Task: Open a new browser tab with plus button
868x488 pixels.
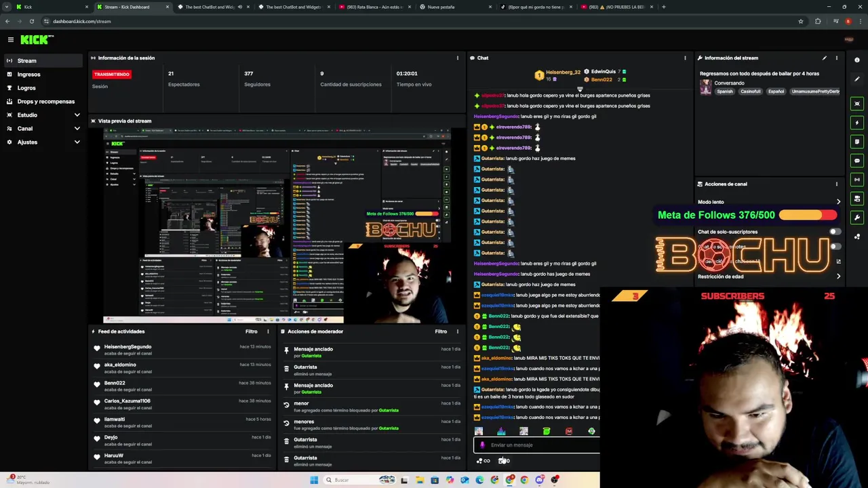Action: (663, 7)
